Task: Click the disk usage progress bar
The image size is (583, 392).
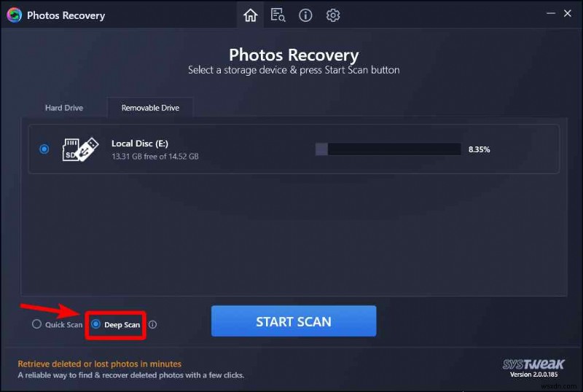Action: coord(388,149)
